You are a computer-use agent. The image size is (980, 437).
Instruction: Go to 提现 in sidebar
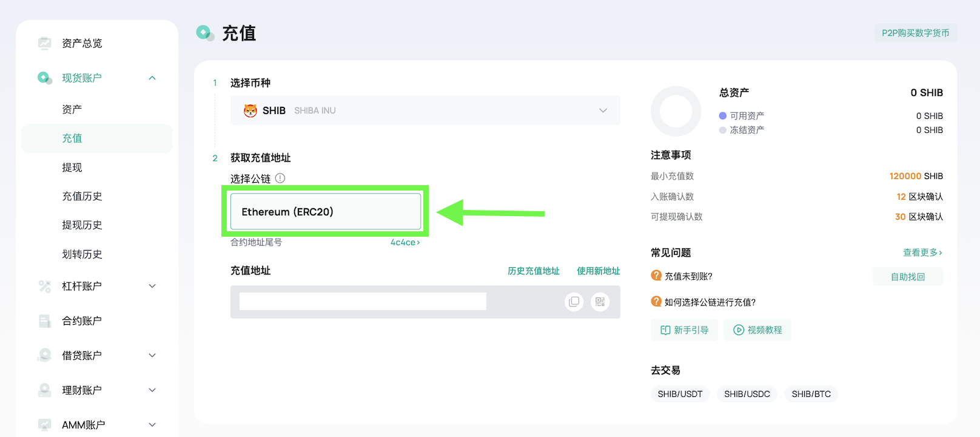click(x=72, y=168)
